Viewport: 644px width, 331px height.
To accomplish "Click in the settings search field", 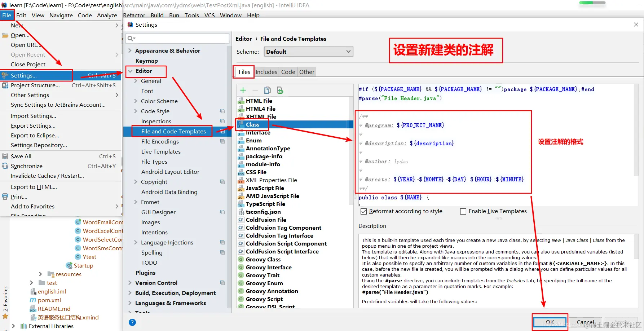I will (177, 38).
